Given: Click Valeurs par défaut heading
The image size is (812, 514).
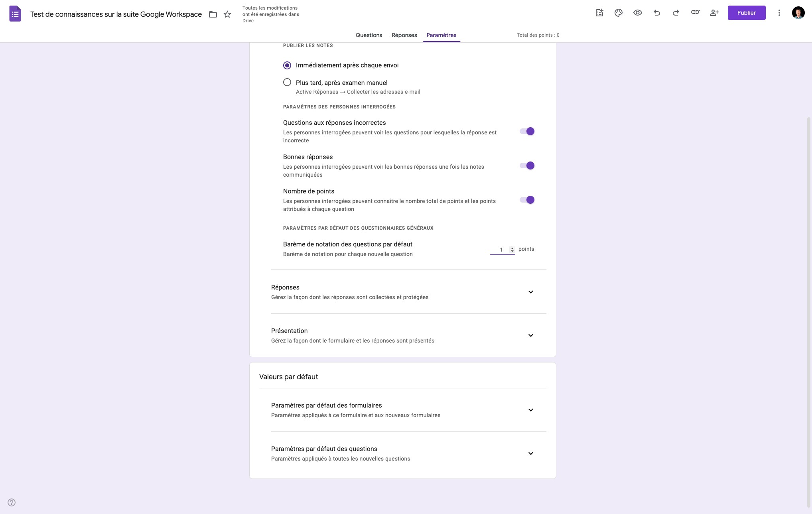Looking at the screenshot, I should pyautogui.click(x=289, y=377).
